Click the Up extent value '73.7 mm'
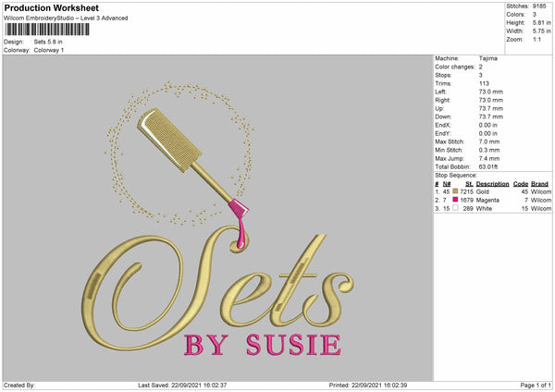Image resolution: width=555 pixels, height=392 pixels. 491,108
